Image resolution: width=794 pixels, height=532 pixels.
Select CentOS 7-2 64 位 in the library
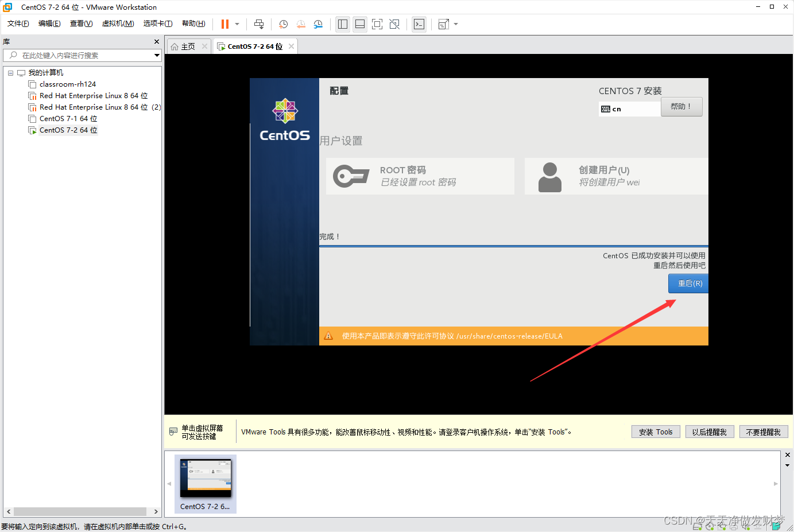(x=68, y=130)
